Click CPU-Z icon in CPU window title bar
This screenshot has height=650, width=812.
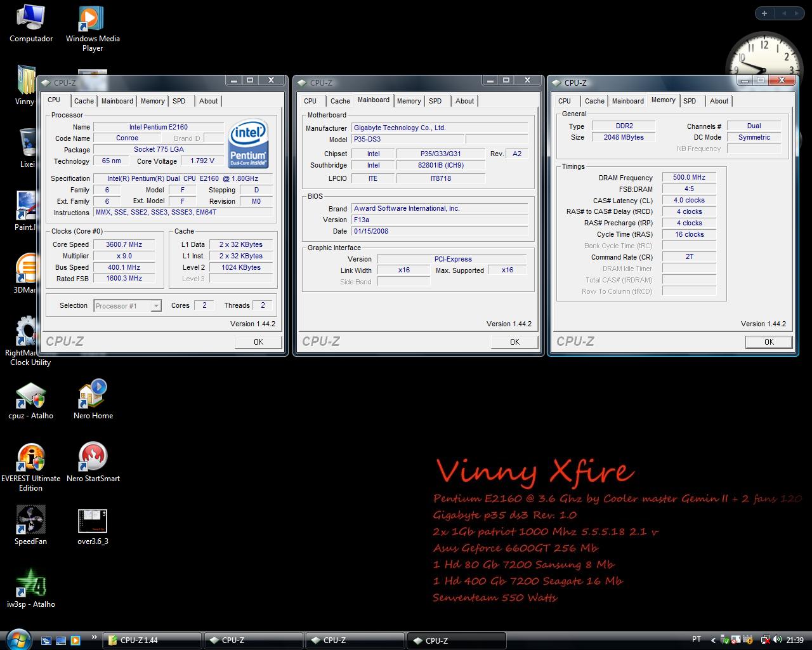click(47, 83)
